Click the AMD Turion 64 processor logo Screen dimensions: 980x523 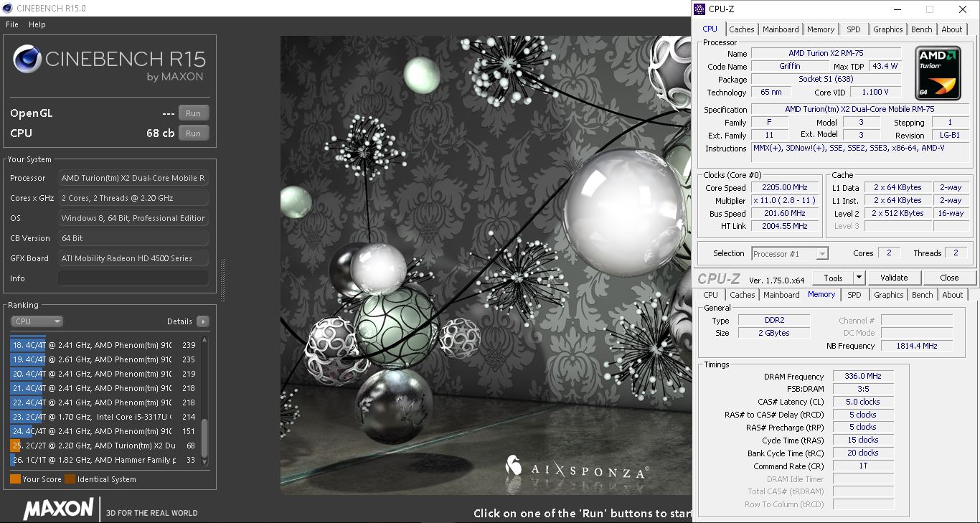point(938,73)
